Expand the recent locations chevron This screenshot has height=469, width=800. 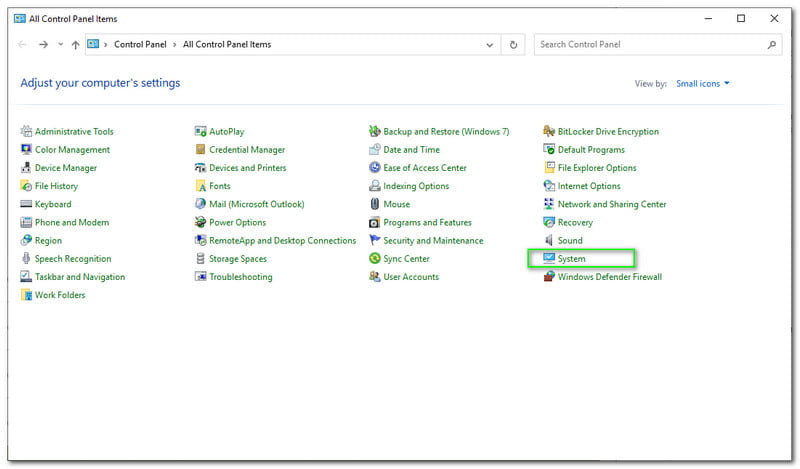coord(60,45)
